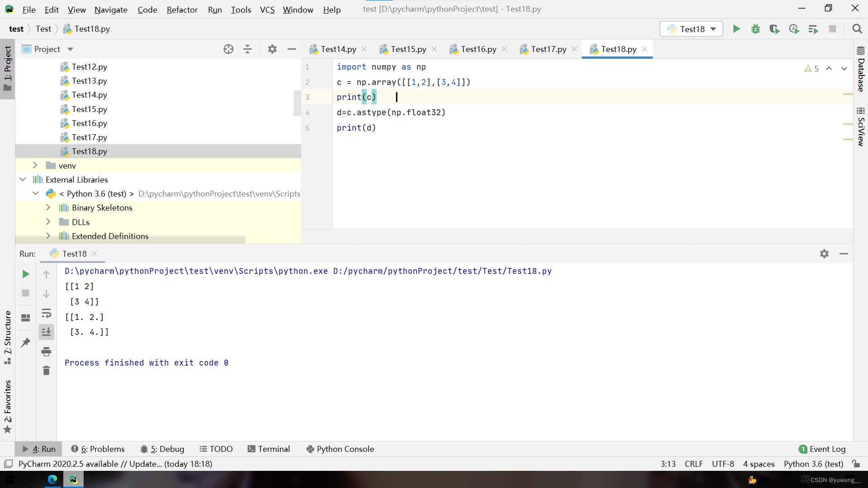This screenshot has height=488, width=868.
Task: Rerun Test18 from Run panel
Action: coord(26,274)
